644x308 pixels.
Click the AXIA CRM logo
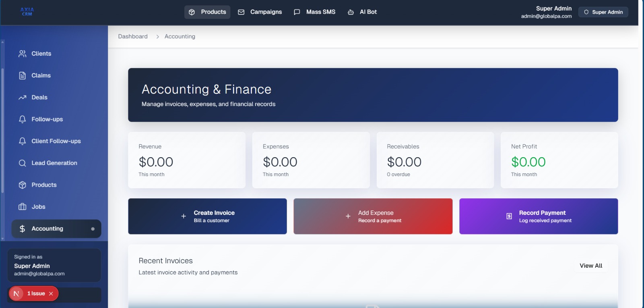click(x=27, y=12)
